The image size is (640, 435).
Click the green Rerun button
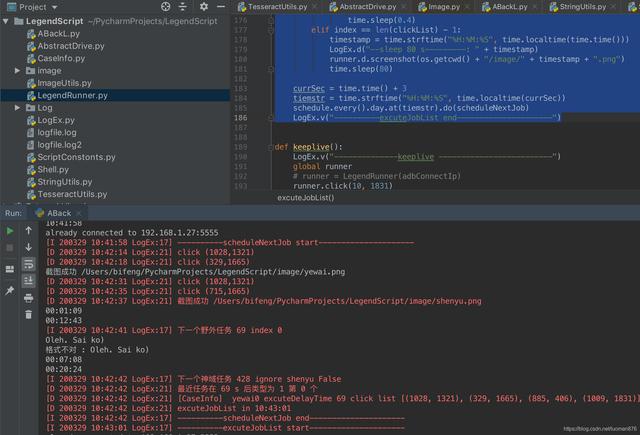(x=10, y=231)
